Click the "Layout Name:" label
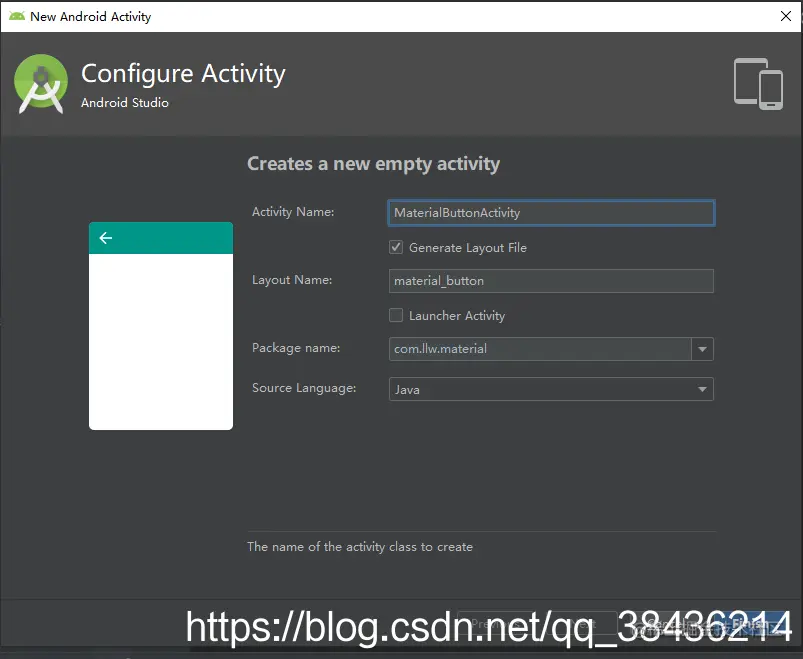 (292, 280)
